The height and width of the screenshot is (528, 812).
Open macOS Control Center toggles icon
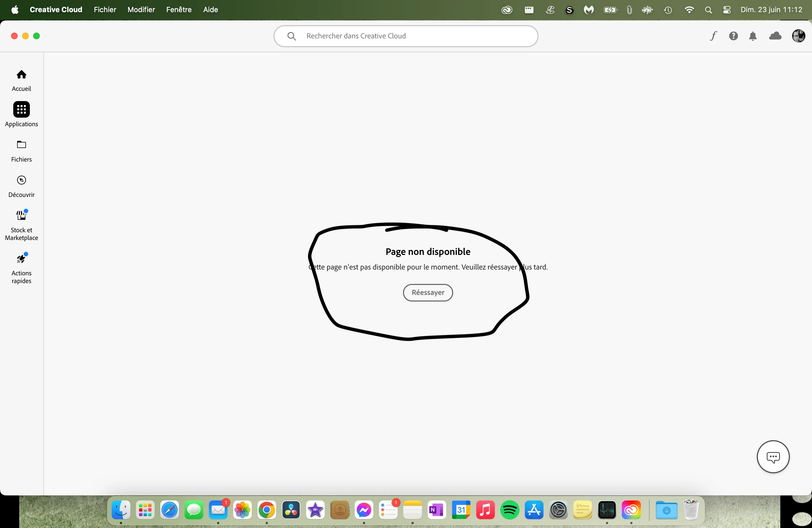tap(727, 10)
